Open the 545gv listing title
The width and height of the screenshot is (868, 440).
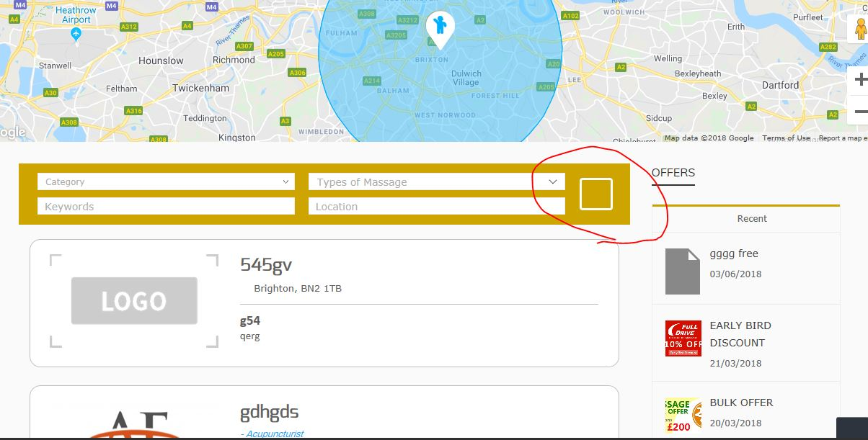click(266, 265)
